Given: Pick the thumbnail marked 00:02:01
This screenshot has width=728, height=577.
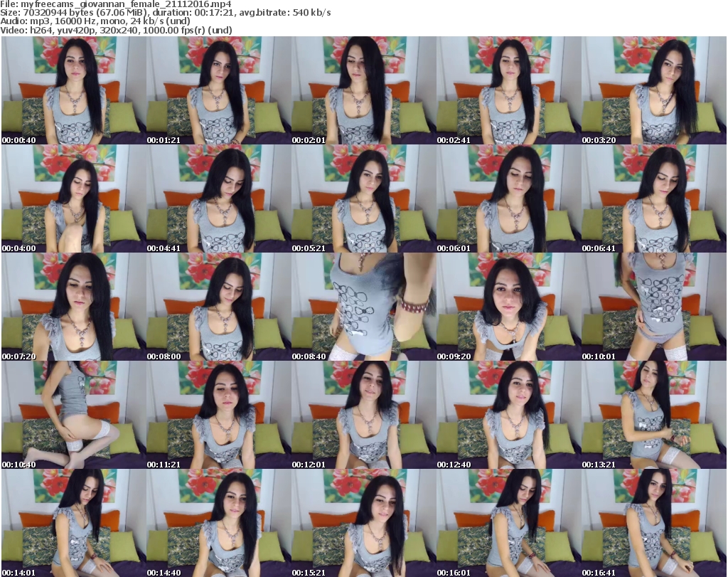Looking at the screenshot, I should pos(363,90).
